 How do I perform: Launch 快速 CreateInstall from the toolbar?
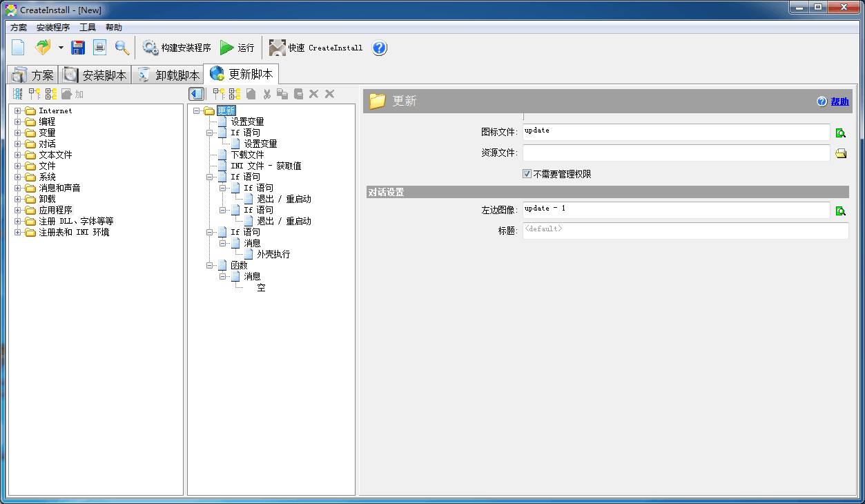(315, 48)
